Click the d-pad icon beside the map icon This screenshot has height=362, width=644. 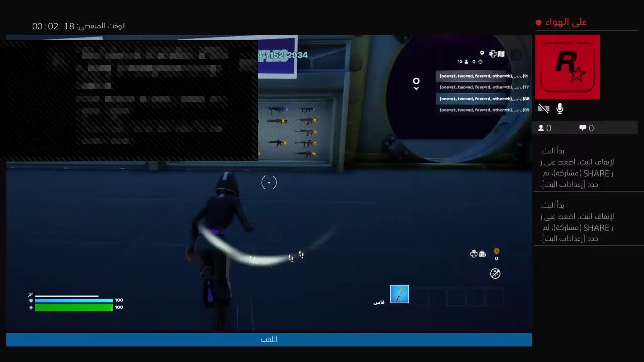493,54
